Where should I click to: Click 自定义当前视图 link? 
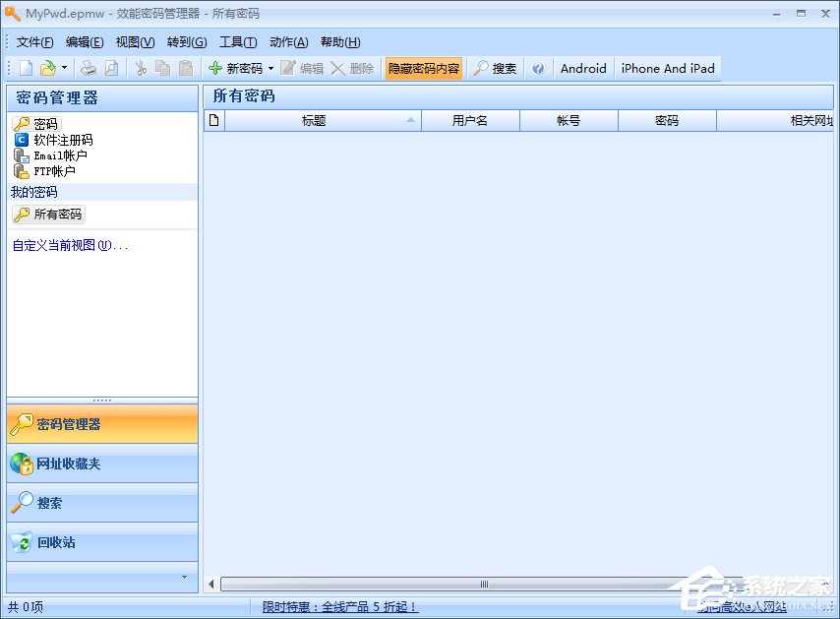(70, 245)
